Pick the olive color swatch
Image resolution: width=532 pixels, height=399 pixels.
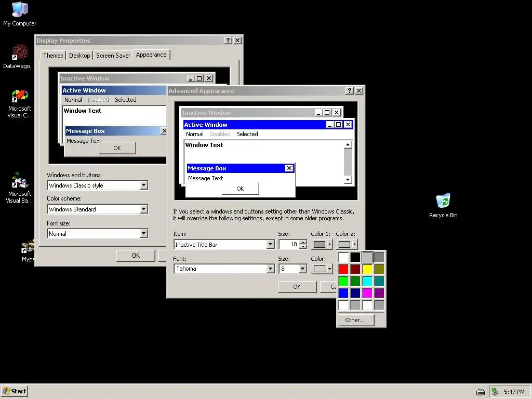[x=379, y=269]
